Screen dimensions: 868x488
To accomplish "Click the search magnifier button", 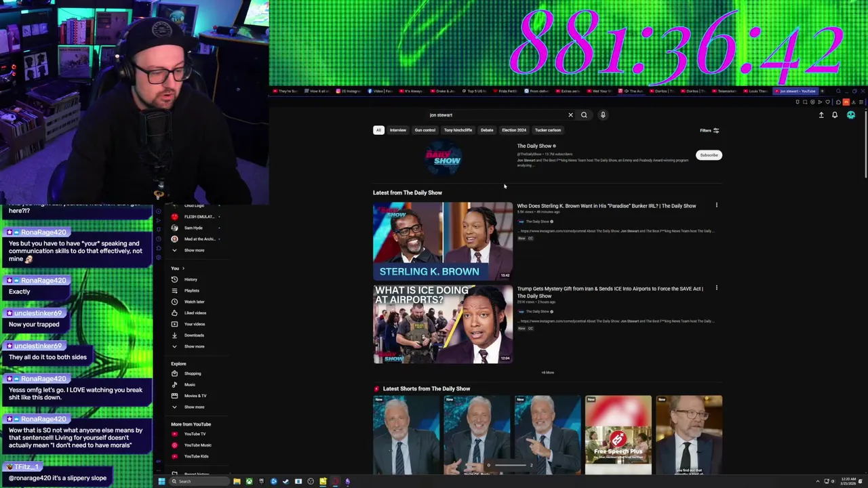I will point(584,115).
